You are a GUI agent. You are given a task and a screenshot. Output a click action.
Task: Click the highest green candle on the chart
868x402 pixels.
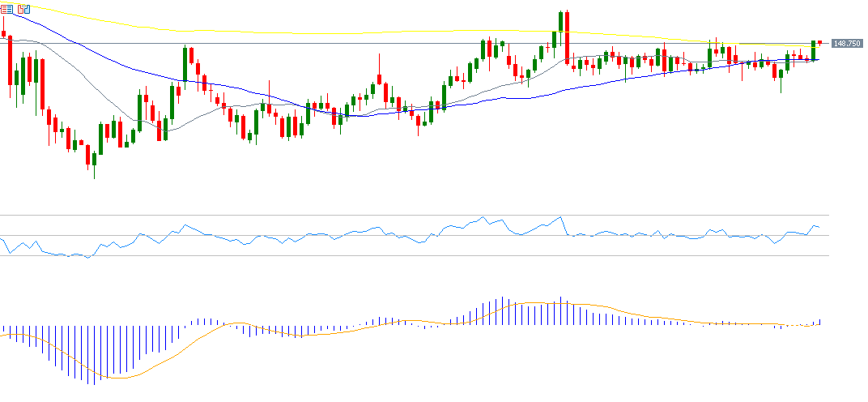[560, 23]
